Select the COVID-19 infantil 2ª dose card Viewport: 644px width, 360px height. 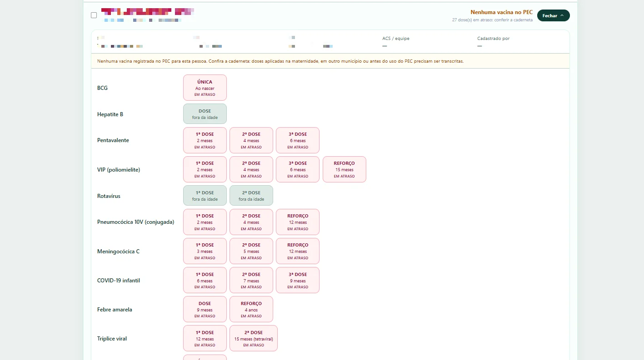251,280
